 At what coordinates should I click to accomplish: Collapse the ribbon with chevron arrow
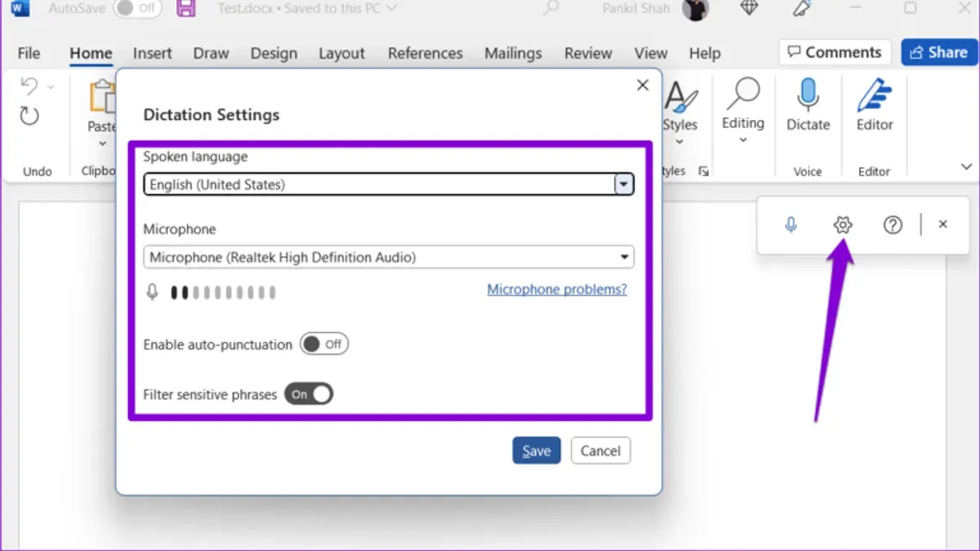(966, 167)
